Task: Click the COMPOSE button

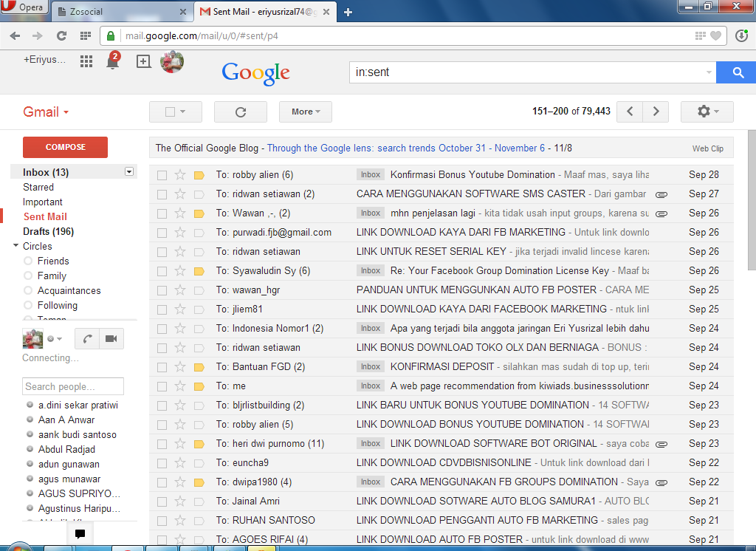Action: pyautogui.click(x=65, y=147)
